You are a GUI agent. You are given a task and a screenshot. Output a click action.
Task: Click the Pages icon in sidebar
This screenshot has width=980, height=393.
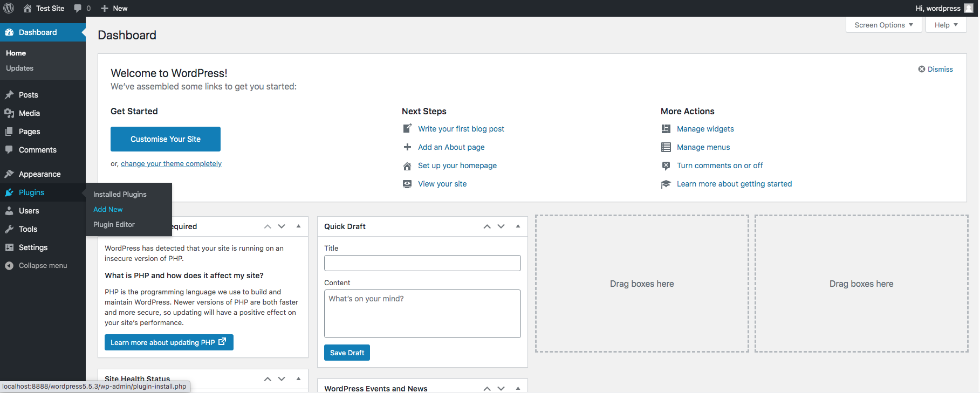coord(9,132)
